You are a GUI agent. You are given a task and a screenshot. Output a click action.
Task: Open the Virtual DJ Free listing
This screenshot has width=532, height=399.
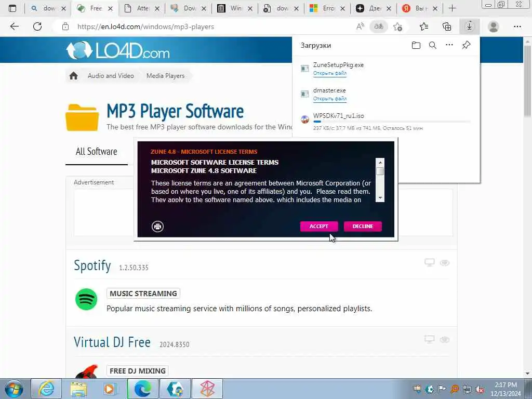112,342
